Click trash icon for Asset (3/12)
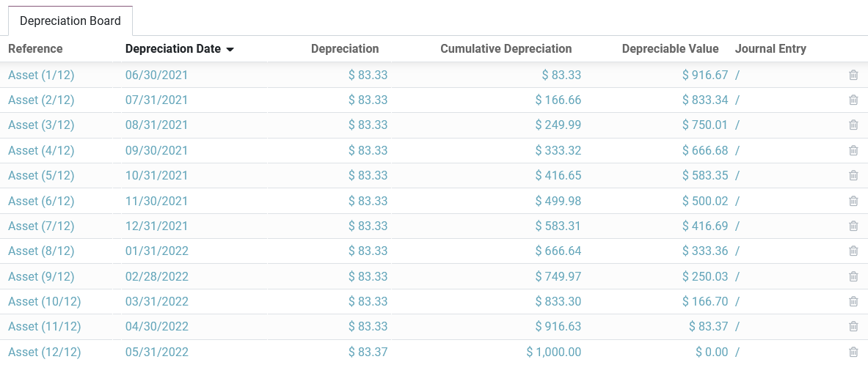This screenshot has width=868, height=373. pyautogui.click(x=853, y=125)
